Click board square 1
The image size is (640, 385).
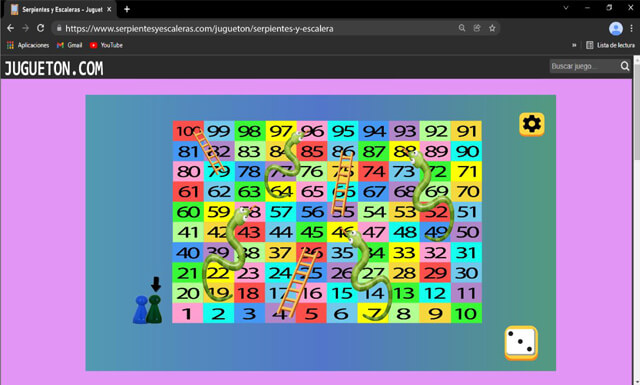coord(187,314)
